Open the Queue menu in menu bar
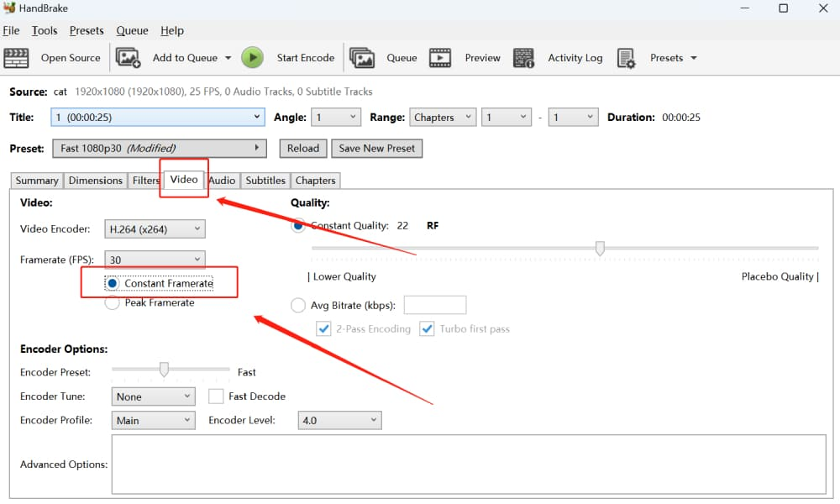This screenshot has height=504, width=840. (133, 30)
